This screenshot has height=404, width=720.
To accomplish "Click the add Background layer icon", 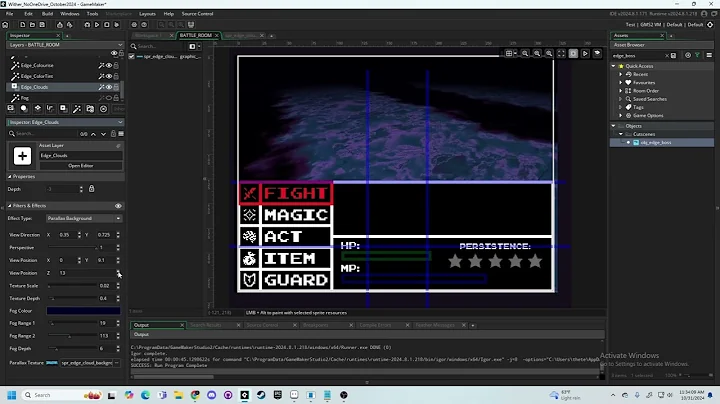I will (11, 108).
